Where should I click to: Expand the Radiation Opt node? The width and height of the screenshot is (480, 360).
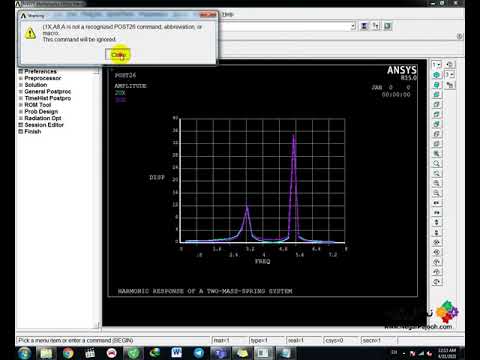coord(21,118)
